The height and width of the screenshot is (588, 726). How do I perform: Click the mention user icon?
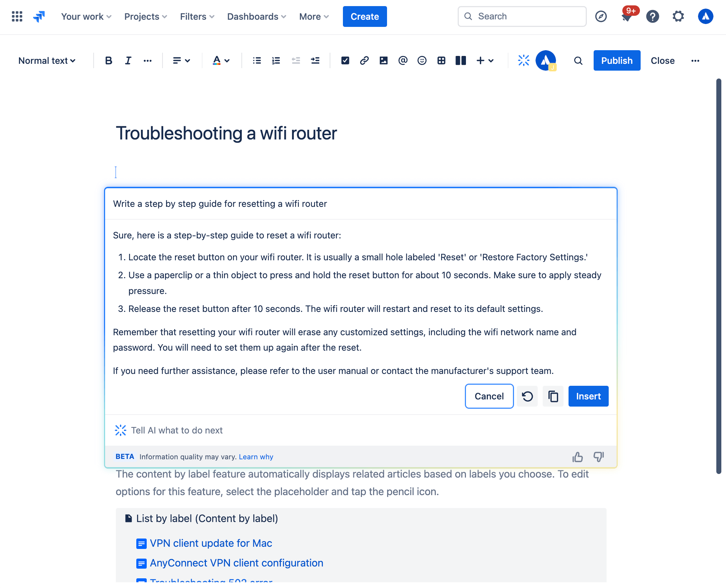coord(402,60)
